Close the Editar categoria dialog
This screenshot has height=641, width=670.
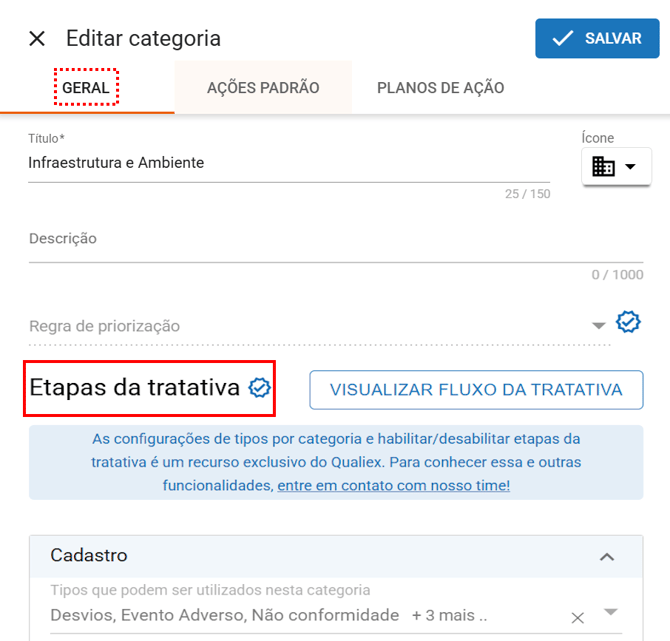pos(37,39)
